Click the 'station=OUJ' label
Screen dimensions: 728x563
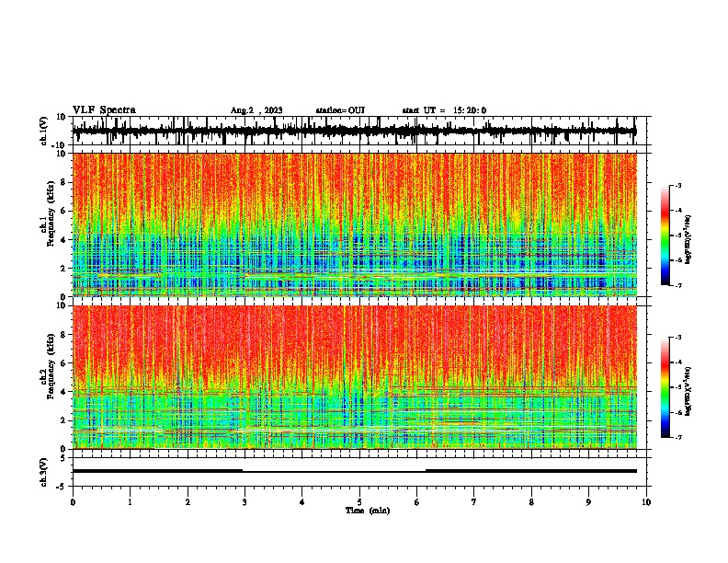pyautogui.click(x=340, y=110)
